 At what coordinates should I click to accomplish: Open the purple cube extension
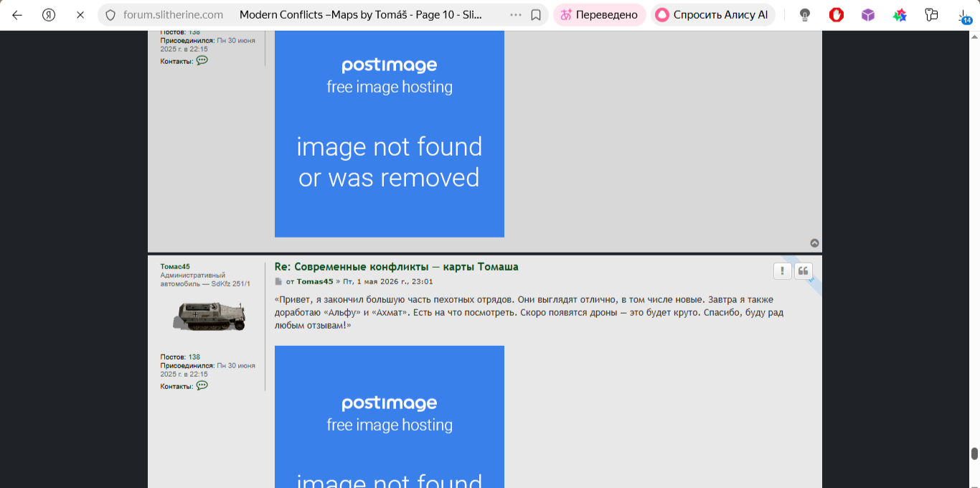click(868, 15)
